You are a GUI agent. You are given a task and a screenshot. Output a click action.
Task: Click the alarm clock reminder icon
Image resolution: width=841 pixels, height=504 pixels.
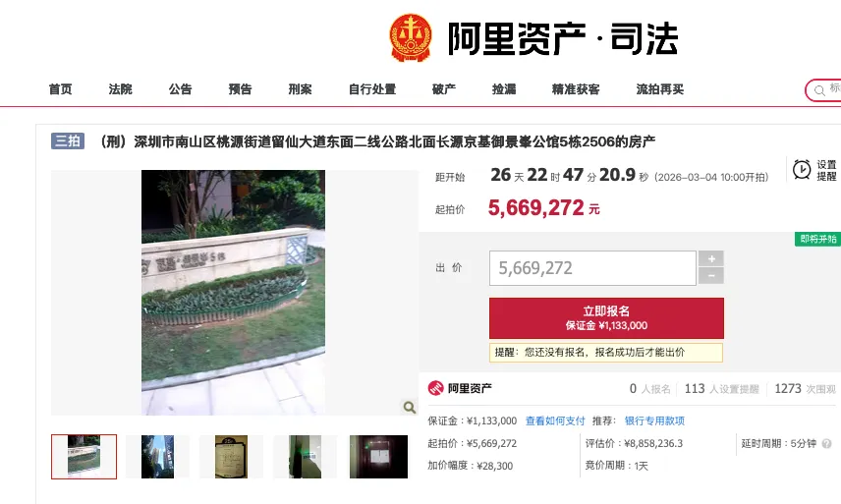click(802, 169)
